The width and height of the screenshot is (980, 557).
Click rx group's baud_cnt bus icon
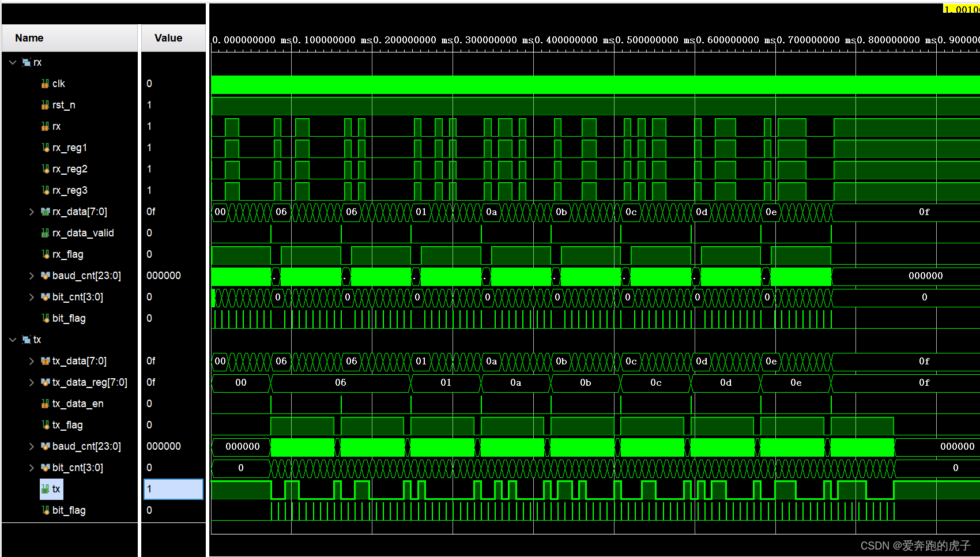pos(45,276)
